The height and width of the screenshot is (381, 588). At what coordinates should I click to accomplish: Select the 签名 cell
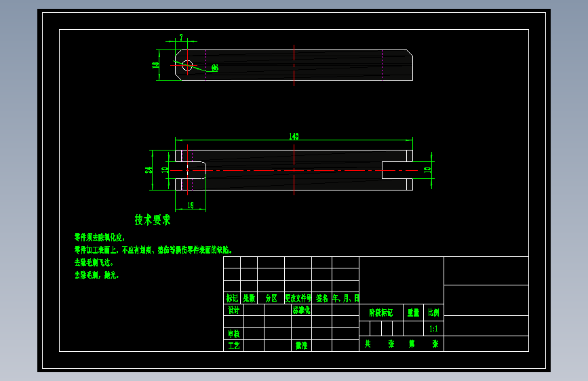tap(321, 298)
